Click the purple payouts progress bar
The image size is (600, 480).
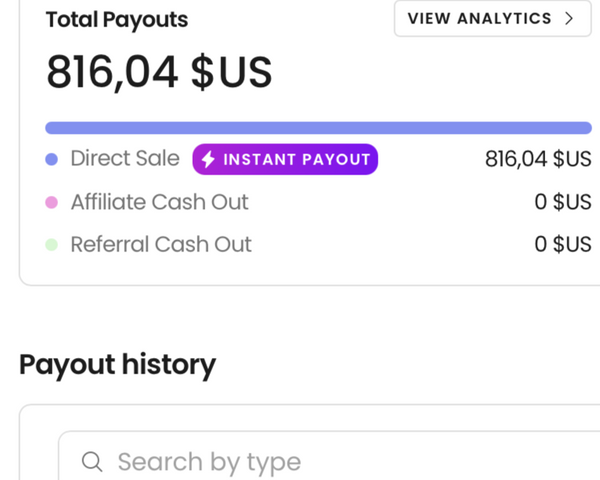point(318,127)
